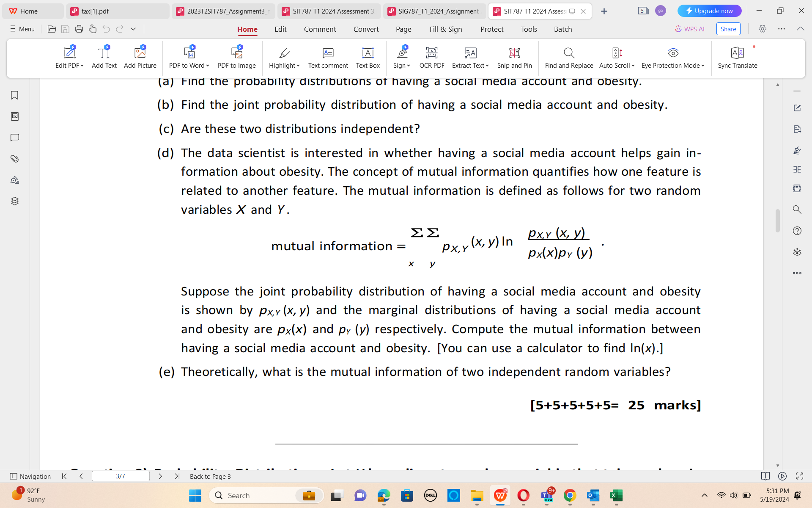Open the bookmarks panel in left sidebar
Viewport: 812px width, 508px height.
(x=15, y=95)
